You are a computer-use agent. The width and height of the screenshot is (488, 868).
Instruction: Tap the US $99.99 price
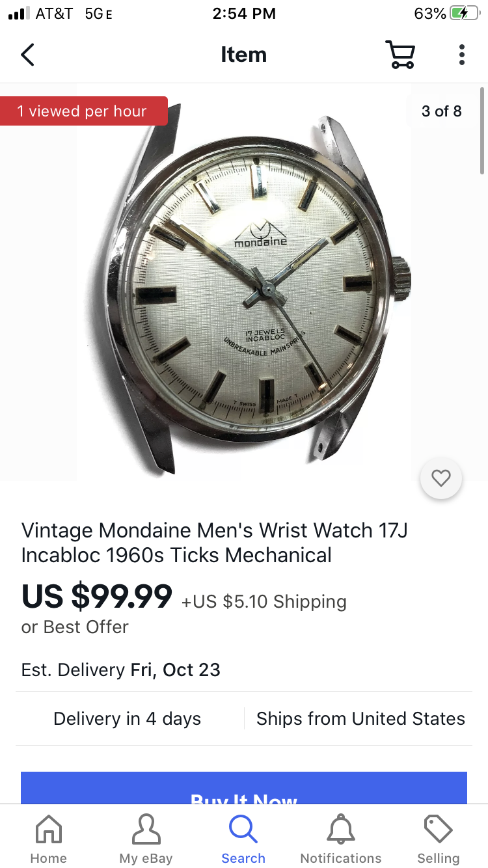coord(97,596)
